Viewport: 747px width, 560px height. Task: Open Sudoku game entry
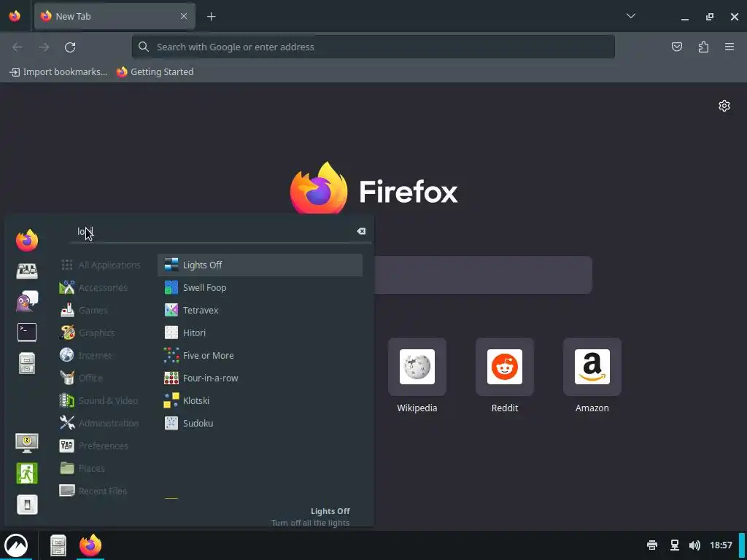pyautogui.click(x=260, y=424)
